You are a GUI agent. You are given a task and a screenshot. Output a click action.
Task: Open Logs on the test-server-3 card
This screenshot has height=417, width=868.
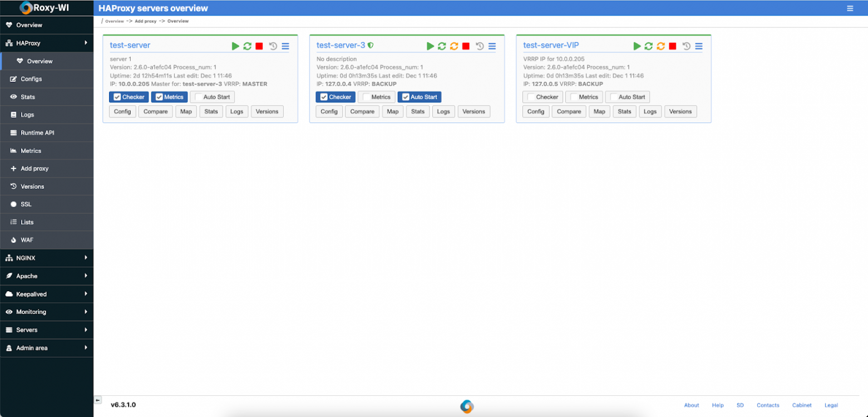click(x=443, y=111)
